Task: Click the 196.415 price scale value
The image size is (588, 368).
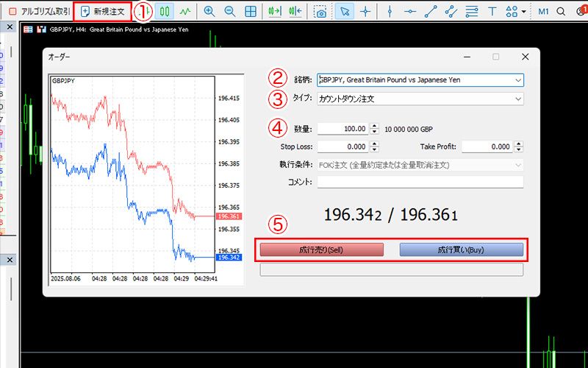Action: [x=229, y=99]
